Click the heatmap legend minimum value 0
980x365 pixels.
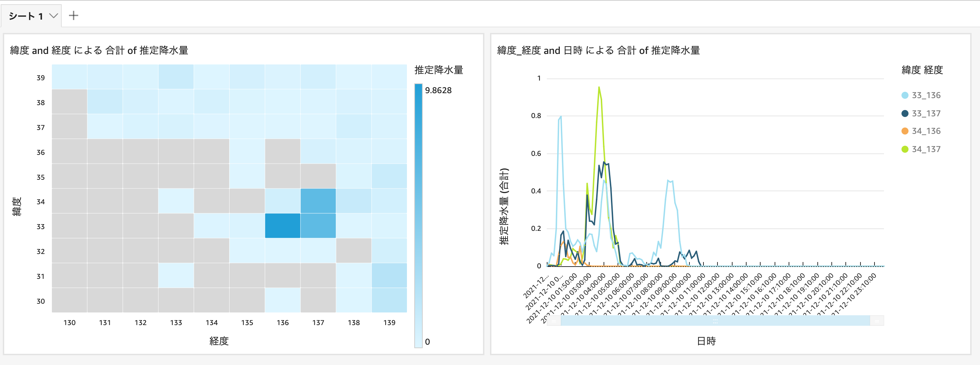428,342
